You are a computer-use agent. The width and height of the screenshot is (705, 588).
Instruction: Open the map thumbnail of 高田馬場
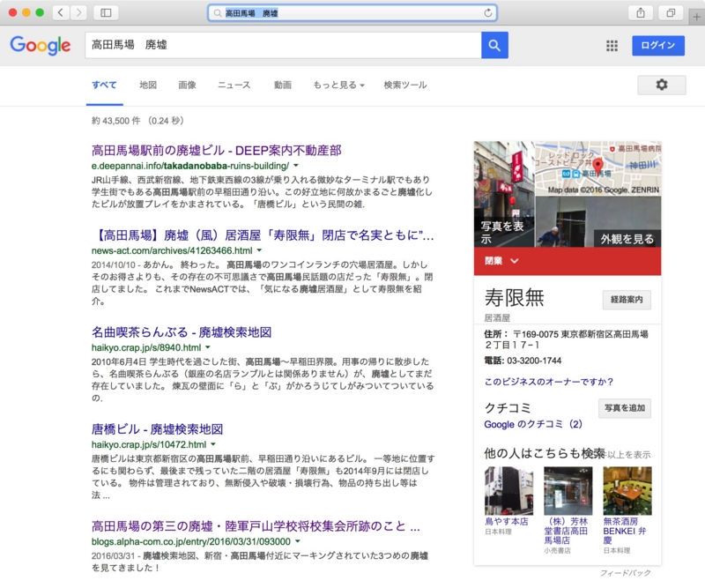point(598,168)
